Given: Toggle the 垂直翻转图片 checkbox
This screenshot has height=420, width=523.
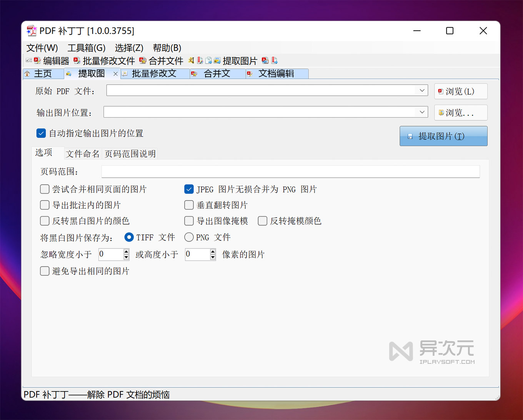Looking at the screenshot, I should point(189,205).
